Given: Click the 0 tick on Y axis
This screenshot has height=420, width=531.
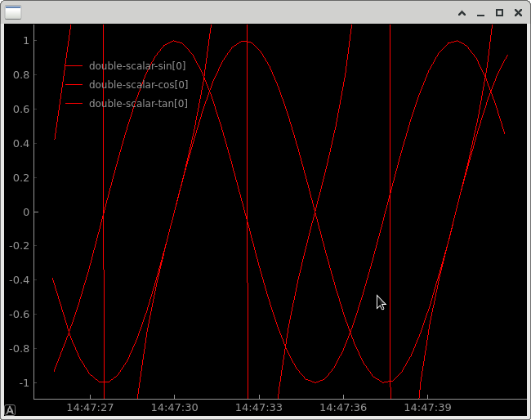Looking at the screenshot, I should [x=26, y=212].
